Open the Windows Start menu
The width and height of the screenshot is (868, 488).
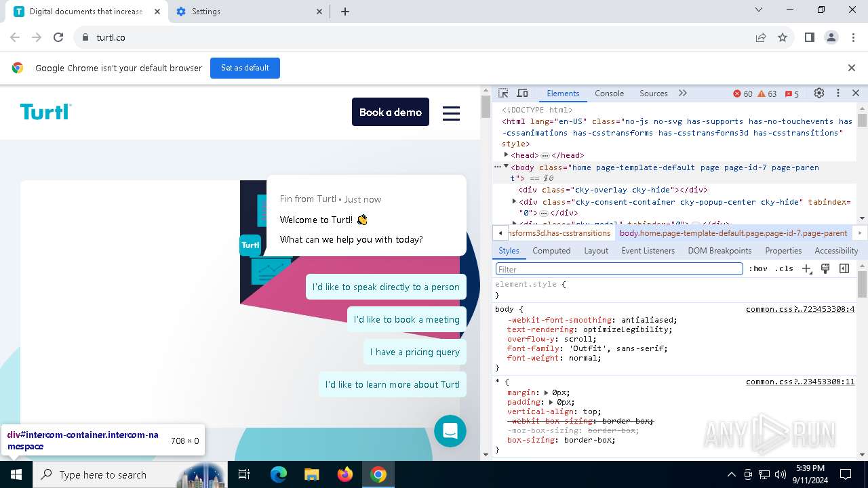[16, 474]
